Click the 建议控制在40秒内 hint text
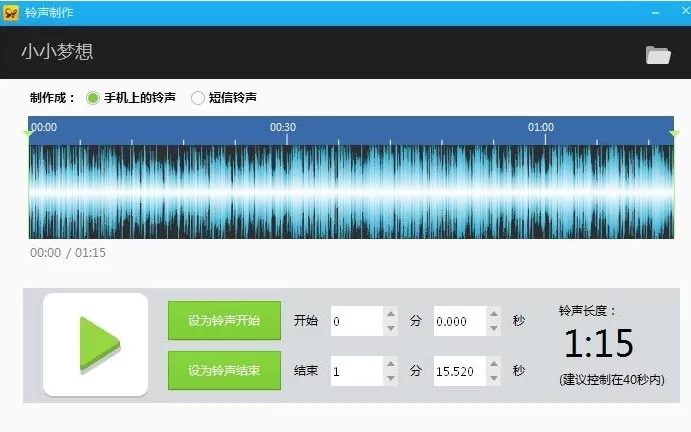Viewport: 691px width, 432px height. tap(612, 380)
